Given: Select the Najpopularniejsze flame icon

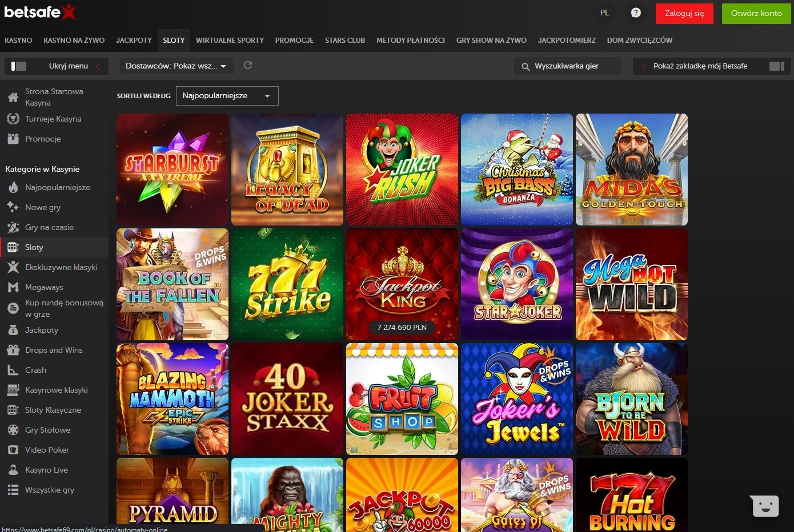Looking at the screenshot, I should tap(13, 187).
